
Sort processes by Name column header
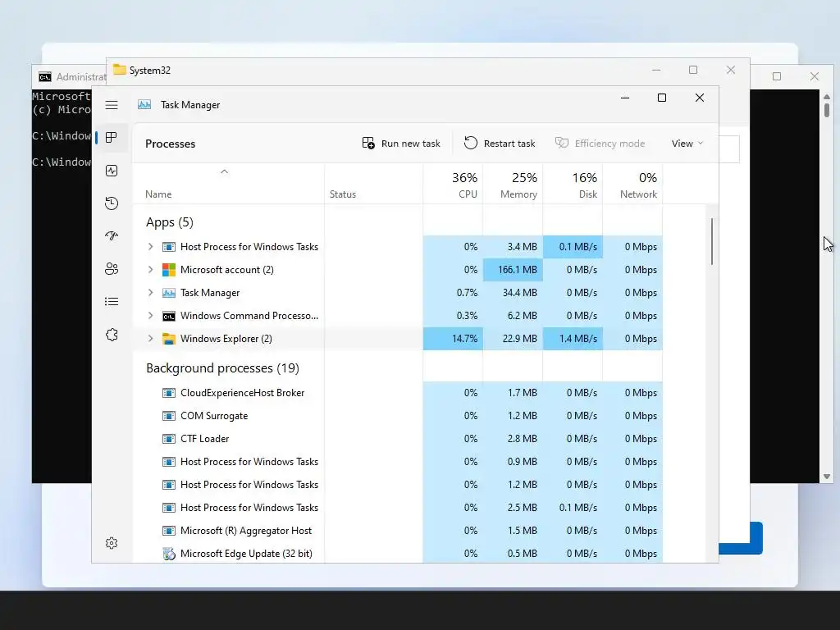(158, 194)
